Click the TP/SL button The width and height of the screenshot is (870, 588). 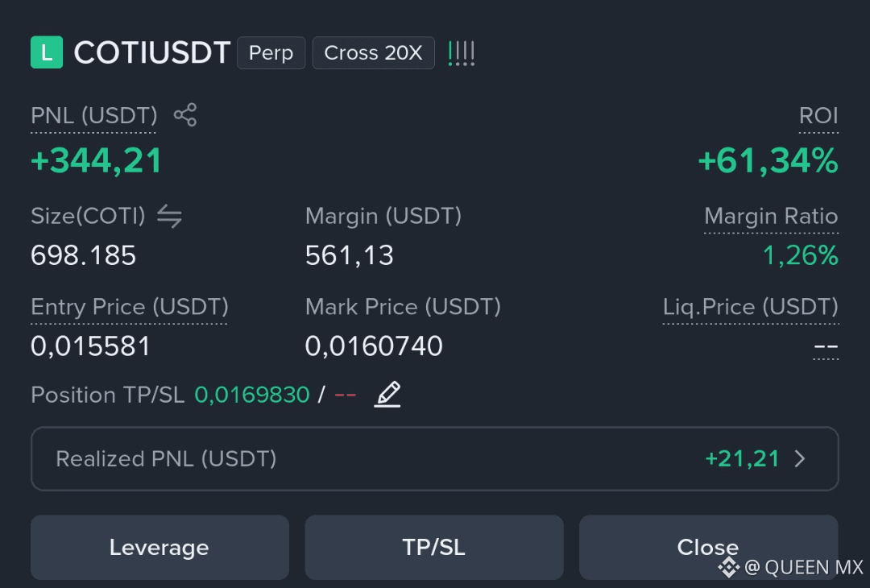434,548
